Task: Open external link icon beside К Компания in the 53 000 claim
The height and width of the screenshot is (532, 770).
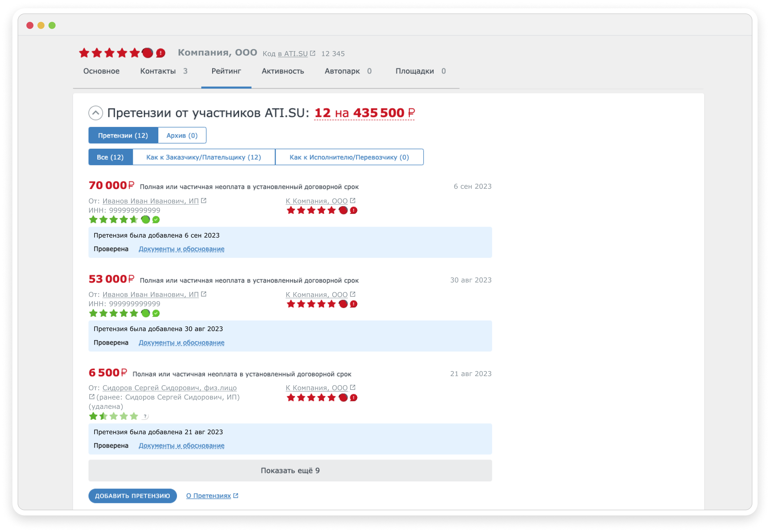Action: pyautogui.click(x=353, y=294)
